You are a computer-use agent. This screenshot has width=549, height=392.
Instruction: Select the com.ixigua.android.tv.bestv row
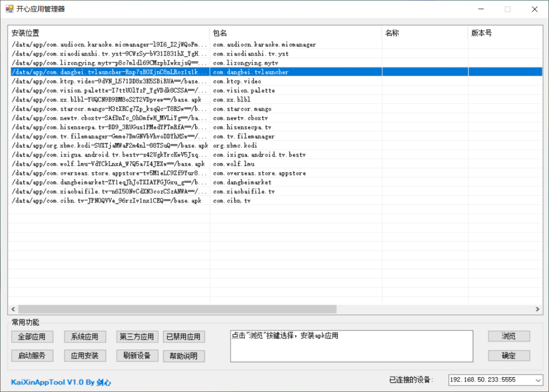click(275, 154)
